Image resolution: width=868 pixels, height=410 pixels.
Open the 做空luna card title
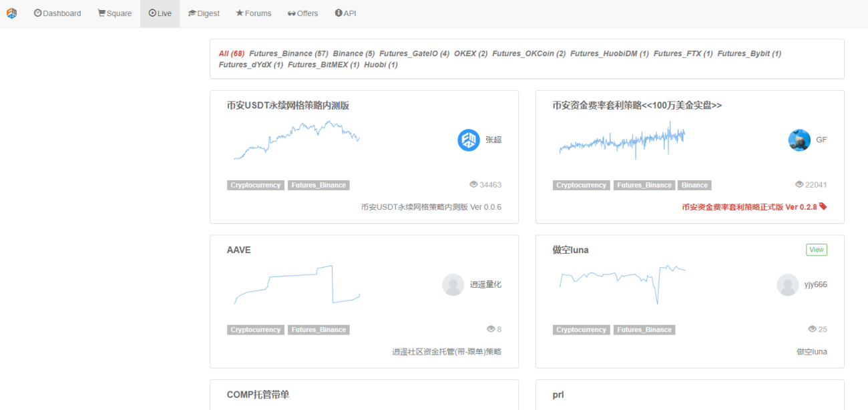tap(570, 250)
